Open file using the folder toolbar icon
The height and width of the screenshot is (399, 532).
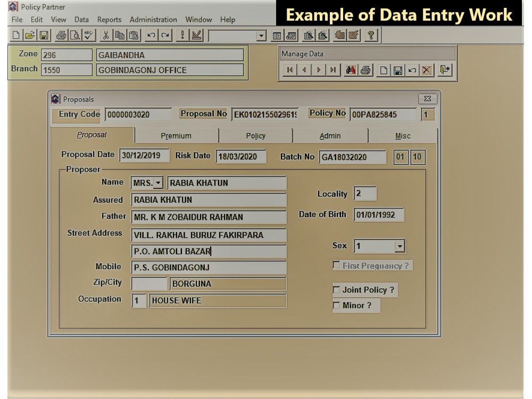[30, 35]
